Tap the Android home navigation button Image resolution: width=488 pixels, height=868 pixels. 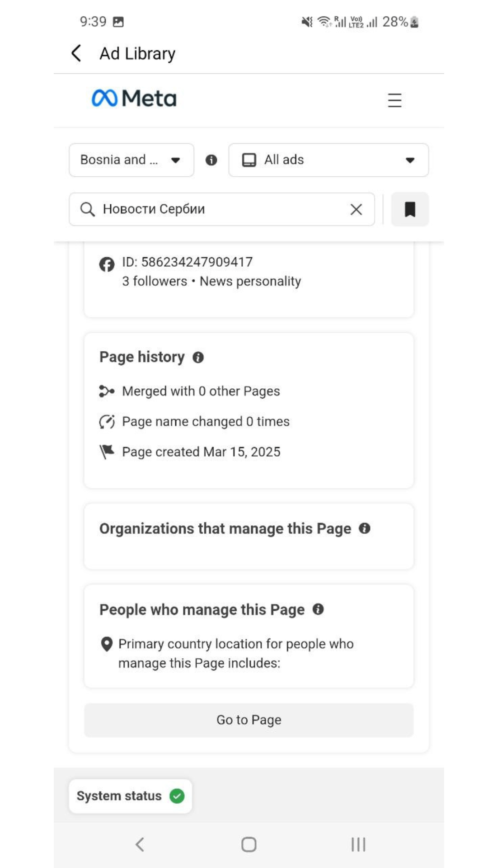pos(249,844)
